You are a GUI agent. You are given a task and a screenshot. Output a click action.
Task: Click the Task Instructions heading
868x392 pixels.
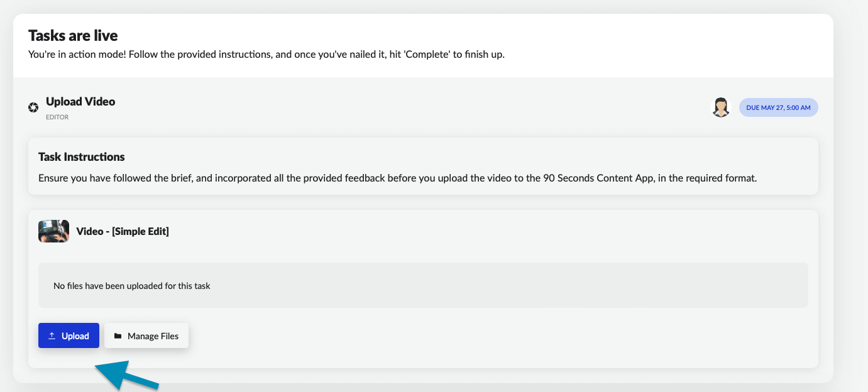[82, 157]
